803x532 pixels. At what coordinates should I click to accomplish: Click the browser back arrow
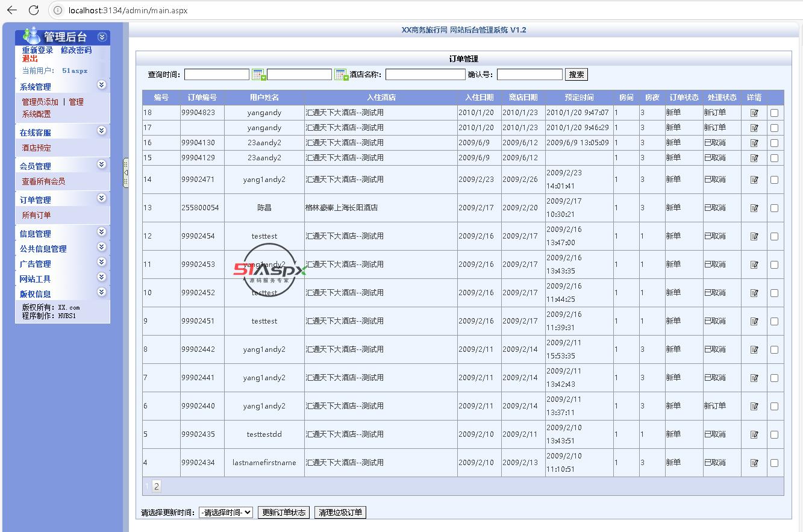[x=12, y=10]
